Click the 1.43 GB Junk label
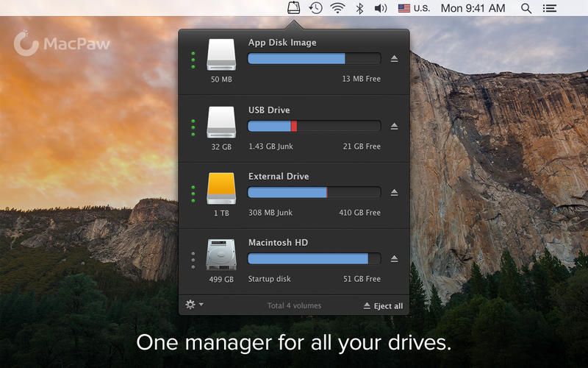 tap(270, 146)
